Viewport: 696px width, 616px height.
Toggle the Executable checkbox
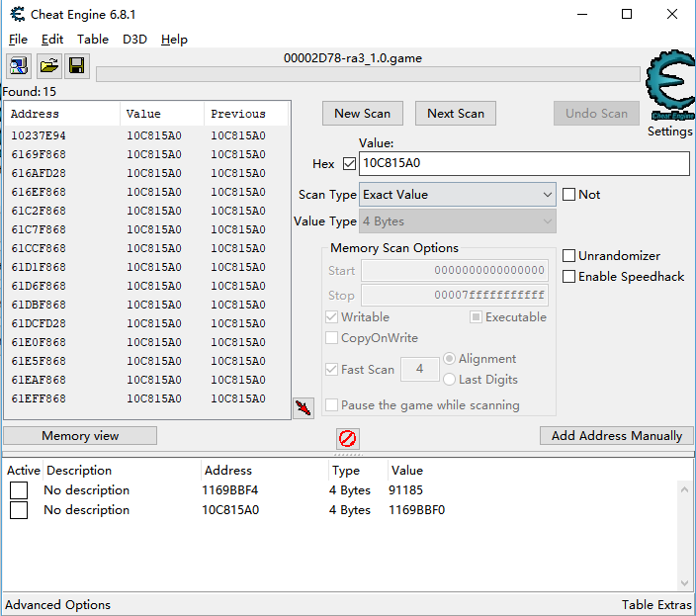476,316
